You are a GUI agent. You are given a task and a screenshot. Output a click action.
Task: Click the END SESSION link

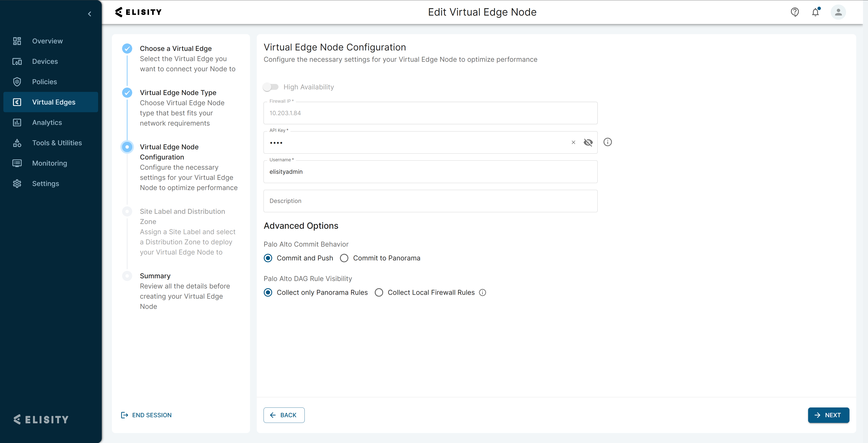[146, 415]
